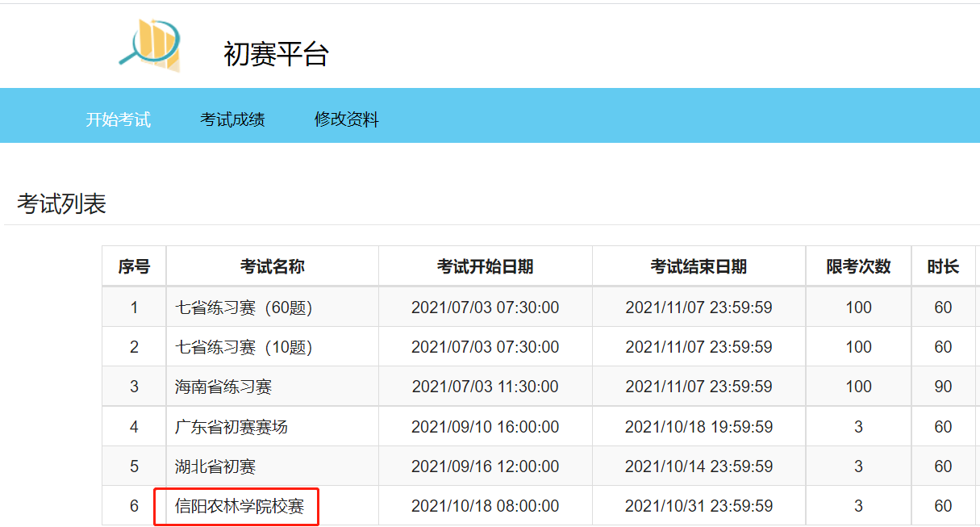The image size is (980, 527).
Task: Click the 初赛平台 title text
Action: (x=276, y=54)
